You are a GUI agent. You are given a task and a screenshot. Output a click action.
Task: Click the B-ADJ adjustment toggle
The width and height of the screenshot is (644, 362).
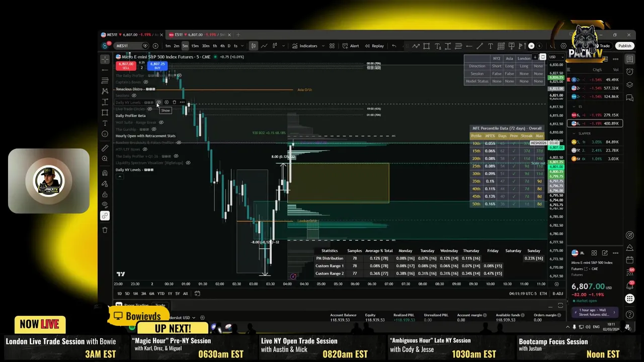point(557,294)
